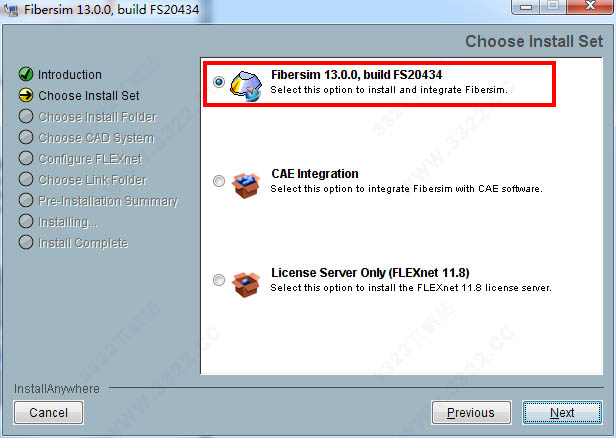This screenshot has width=616, height=438.
Task: Select the Fibersim 13.0.0 radio button
Action: (219, 82)
